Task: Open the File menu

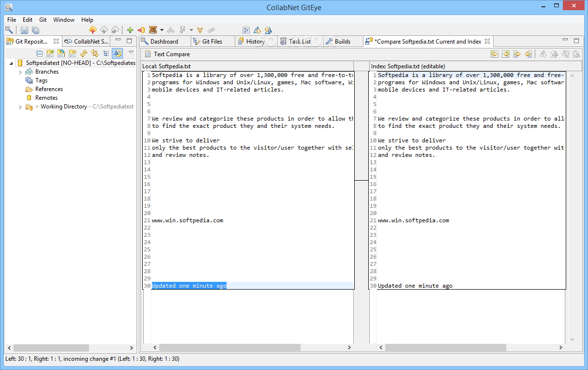Action: (12, 20)
